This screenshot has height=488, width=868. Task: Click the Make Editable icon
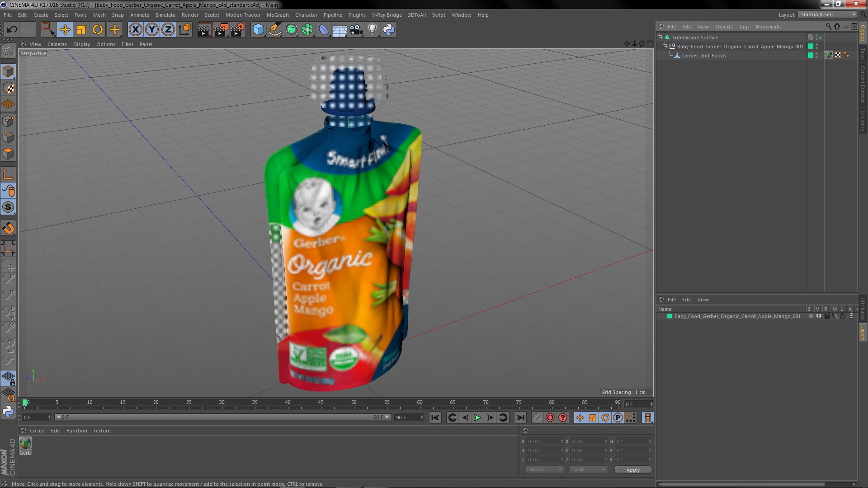click(x=8, y=51)
